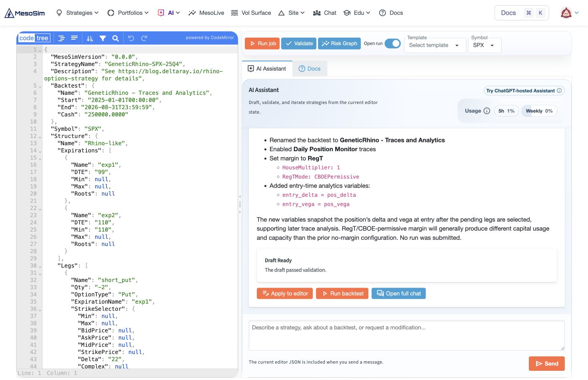Image resolution: width=588 pixels, height=380 pixels.
Task: Toggle the Open run switch
Action: click(x=393, y=43)
